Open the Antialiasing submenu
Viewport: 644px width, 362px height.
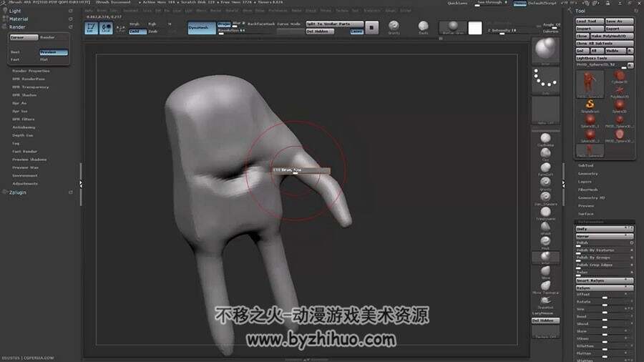[24, 127]
